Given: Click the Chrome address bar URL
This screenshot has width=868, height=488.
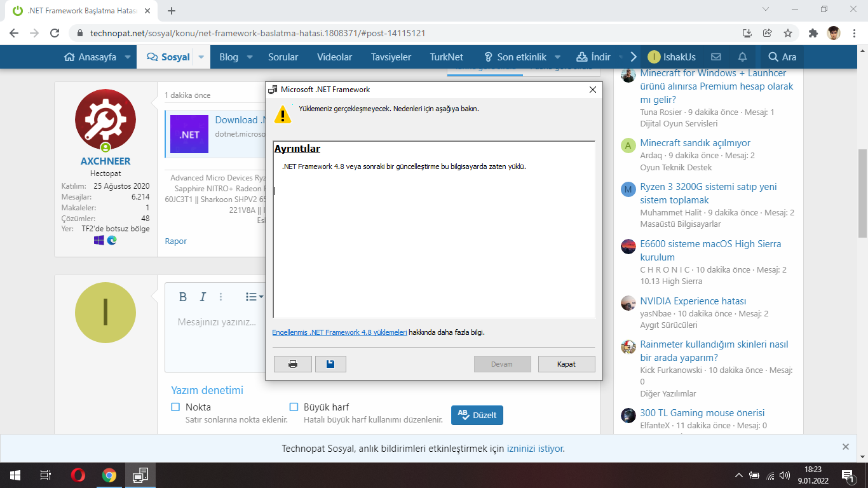Looking at the screenshot, I should (257, 33).
